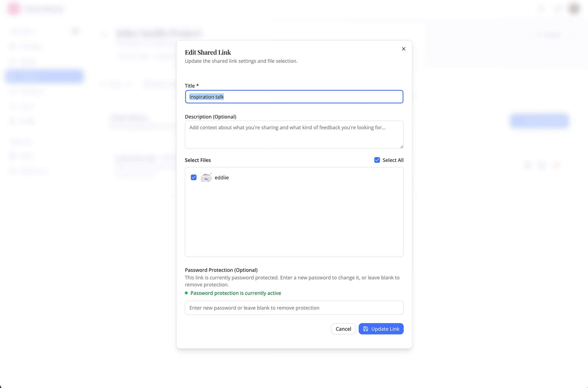The height and width of the screenshot is (388, 588).
Task: Click the Select Files section heading
Action: click(x=198, y=160)
